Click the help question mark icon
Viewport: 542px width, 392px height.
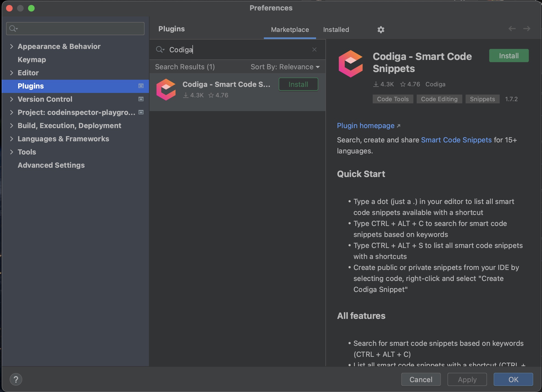click(x=16, y=379)
